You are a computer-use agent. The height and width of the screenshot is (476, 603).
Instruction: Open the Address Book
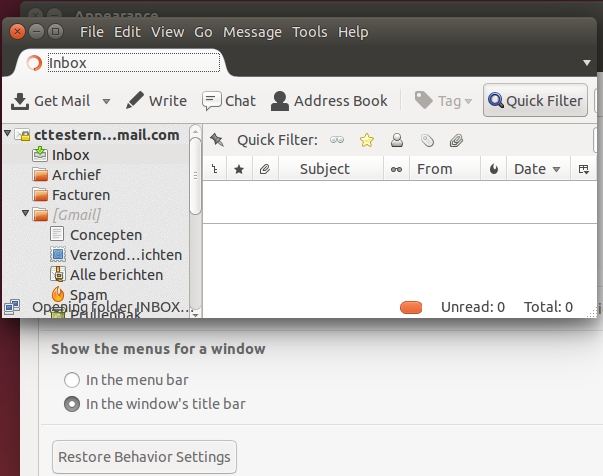point(329,101)
